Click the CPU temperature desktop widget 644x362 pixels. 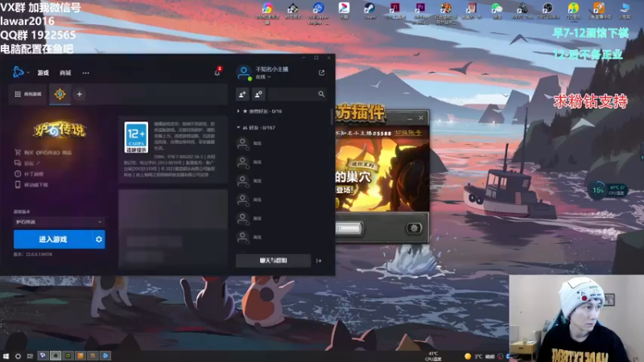click(608, 190)
